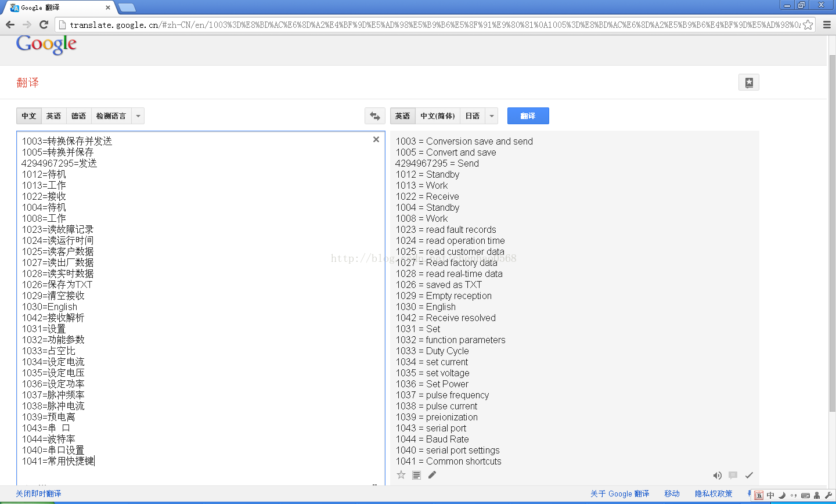The width and height of the screenshot is (836, 504).
Task: Click translated line '1037 = pulse frequency'
Action: pyautogui.click(x=442, y=395)
